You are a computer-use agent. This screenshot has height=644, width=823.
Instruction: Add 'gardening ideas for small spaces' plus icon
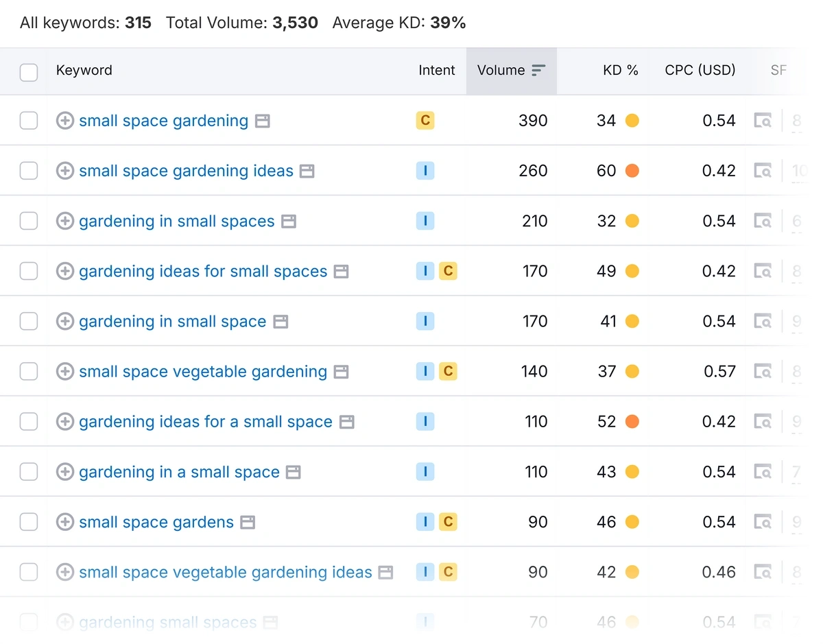click(64, 271)
